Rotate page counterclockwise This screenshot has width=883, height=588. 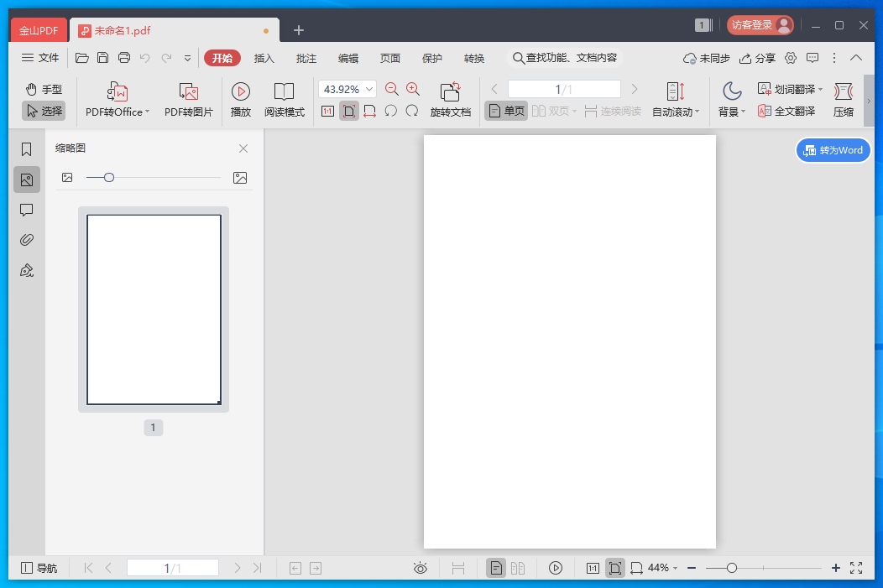point(391,111)
